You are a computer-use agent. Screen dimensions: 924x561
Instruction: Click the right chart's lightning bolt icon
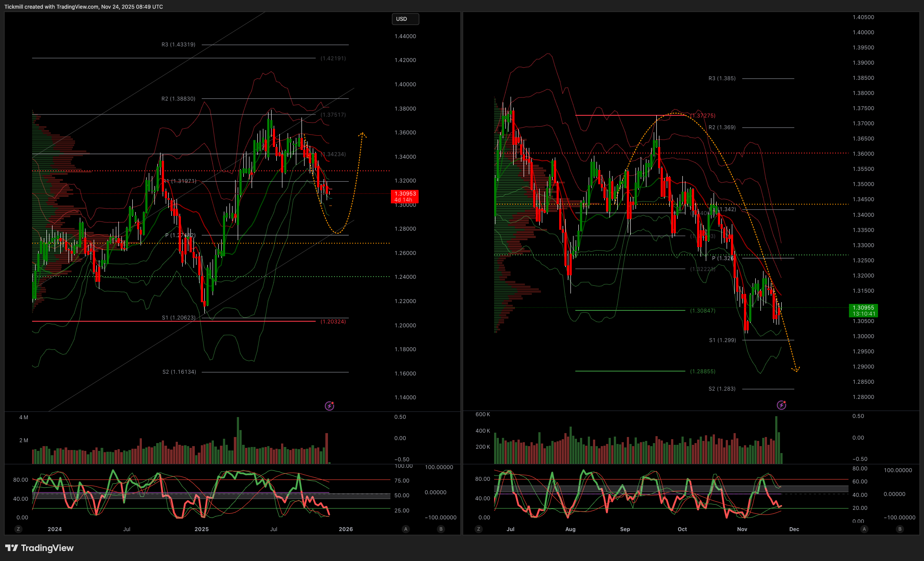point(781,405)
